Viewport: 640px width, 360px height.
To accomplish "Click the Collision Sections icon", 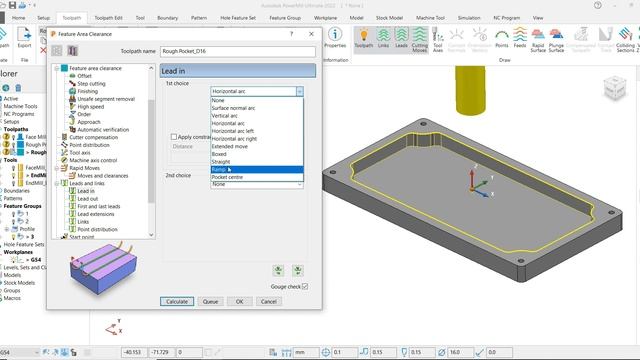I will click(625, 40).
